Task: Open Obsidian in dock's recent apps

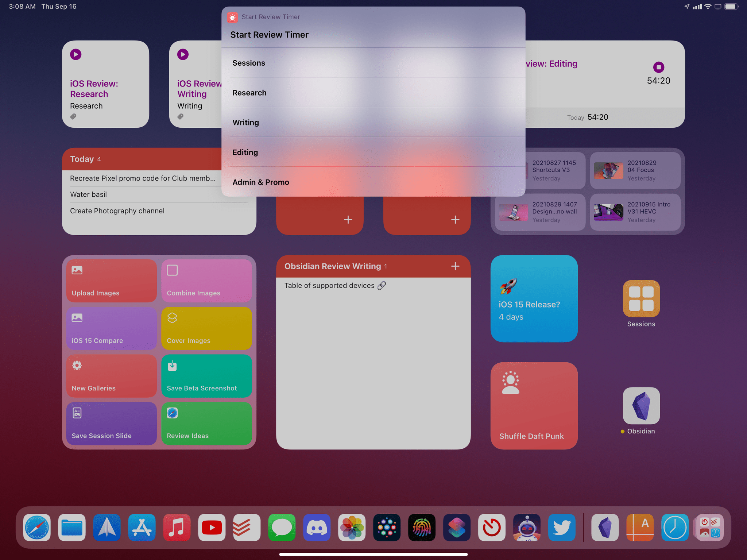Action: [605, 527]
